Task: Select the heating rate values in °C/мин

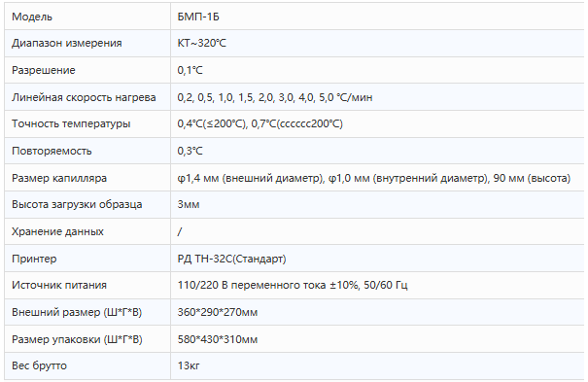Action: [x=275, y=97]
